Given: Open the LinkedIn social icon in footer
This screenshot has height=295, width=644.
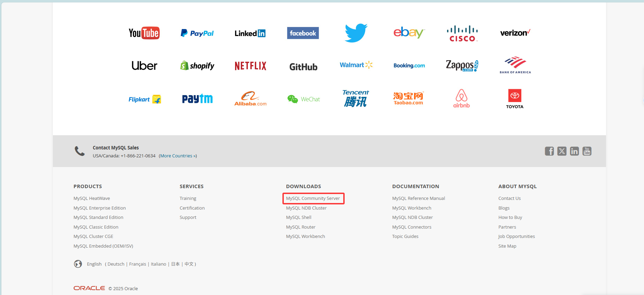Looking at the screenshot, I should [x=574, y=151].
